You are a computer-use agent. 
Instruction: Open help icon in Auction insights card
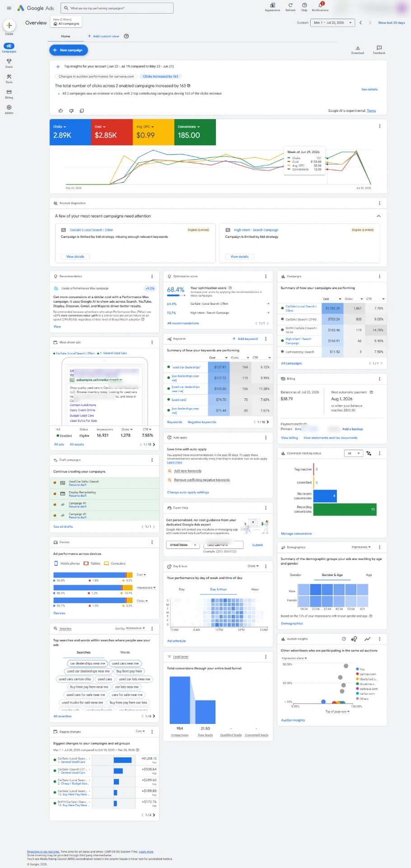pos(344,639)
